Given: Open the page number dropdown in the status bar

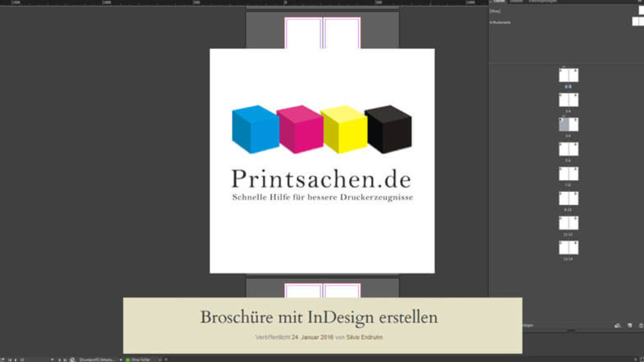Looking at the screenshot, I should point(52,359).
